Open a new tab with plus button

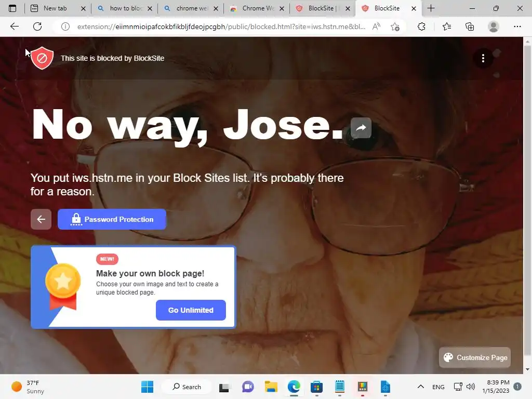coord(431,8)
